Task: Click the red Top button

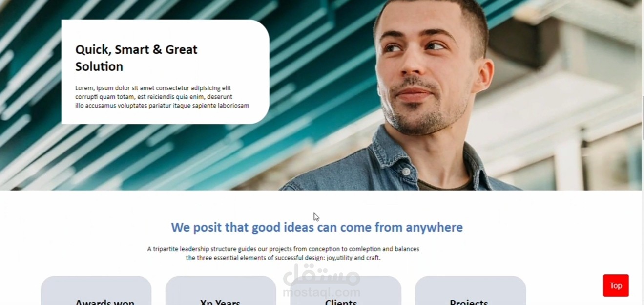Action: click(x=616, y=285)
